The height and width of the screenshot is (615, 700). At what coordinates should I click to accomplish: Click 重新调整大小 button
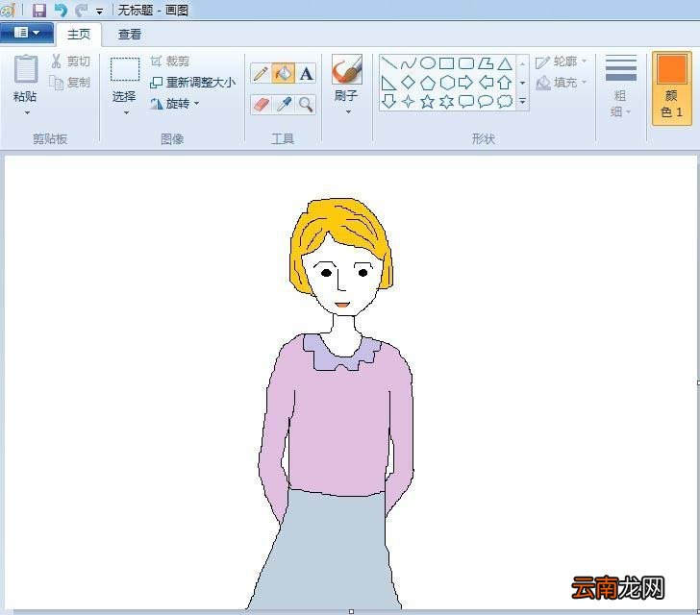pos(192,83)
